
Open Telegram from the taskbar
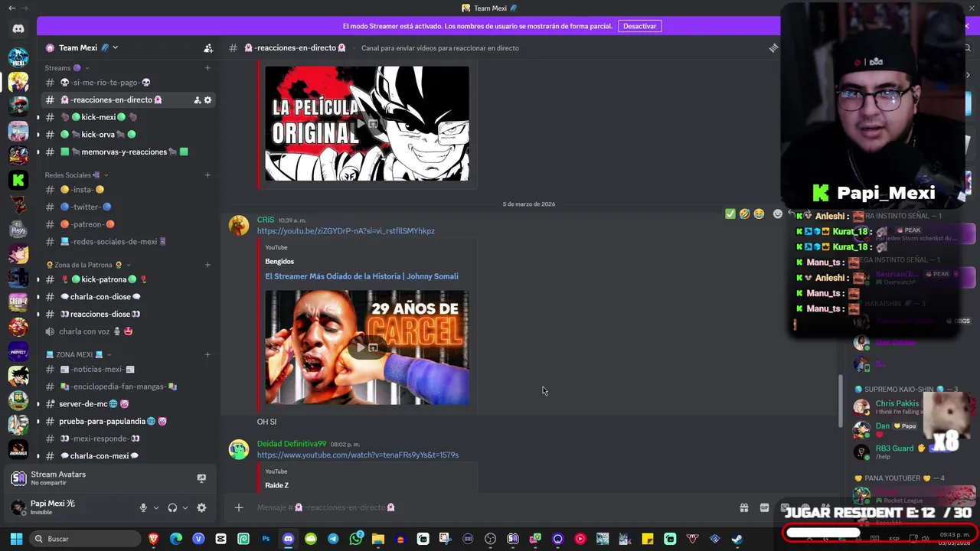[x=333, y=539]
